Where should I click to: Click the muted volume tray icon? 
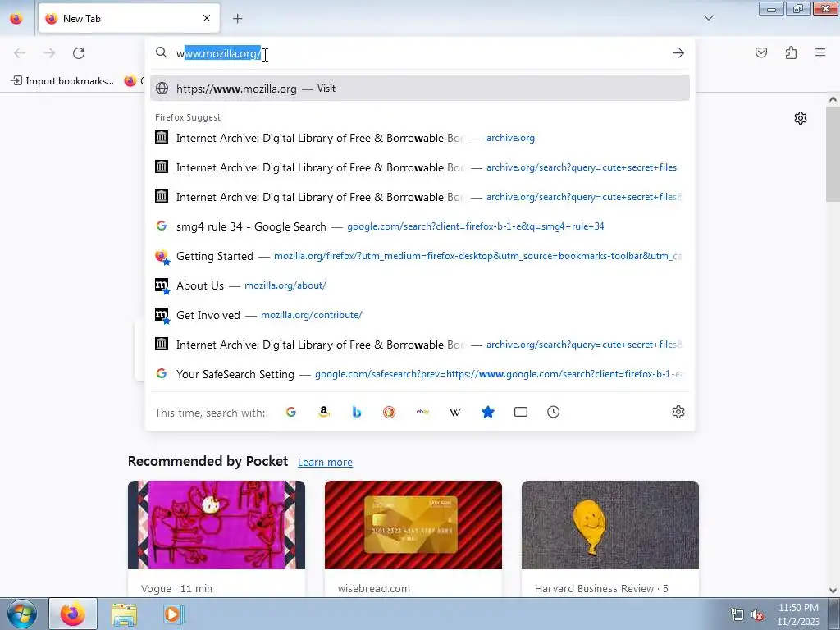756,615
